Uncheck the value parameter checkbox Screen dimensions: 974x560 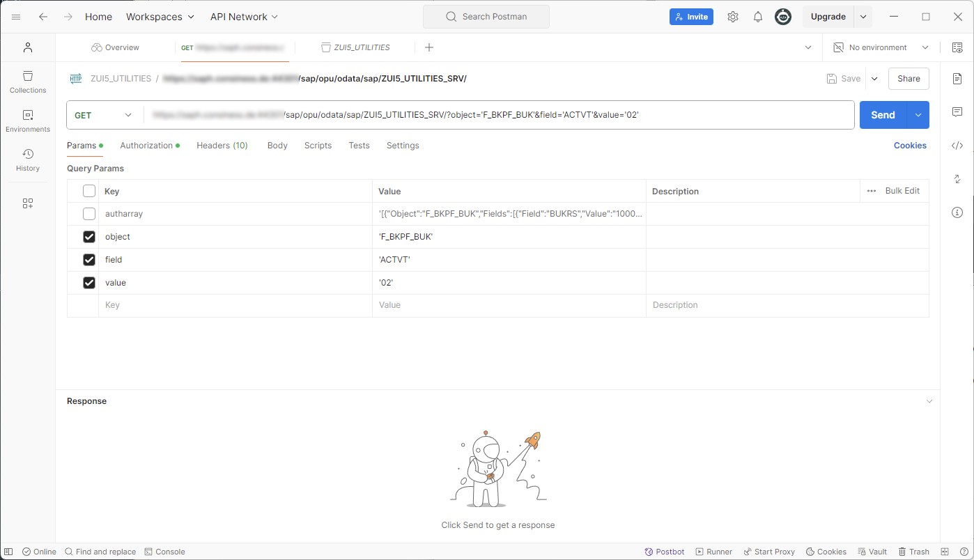tap(89, 283)
